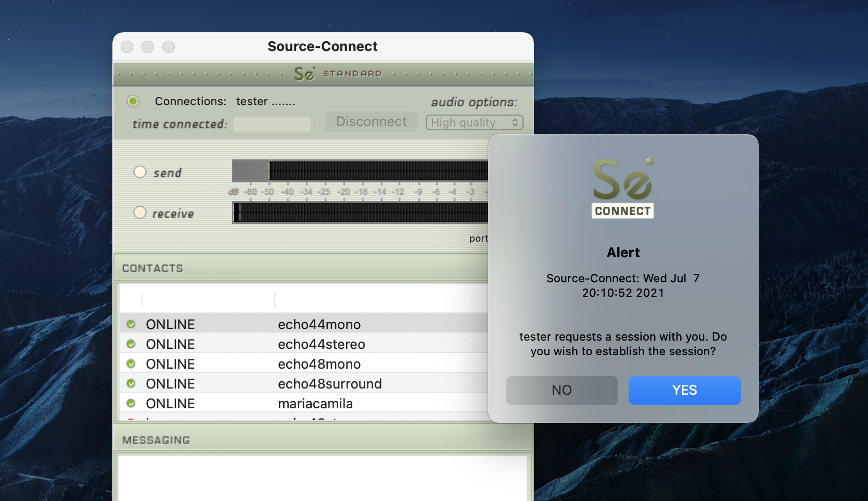
Task: Click the online status icon for echo44stereo
Action: coord(131,344)
